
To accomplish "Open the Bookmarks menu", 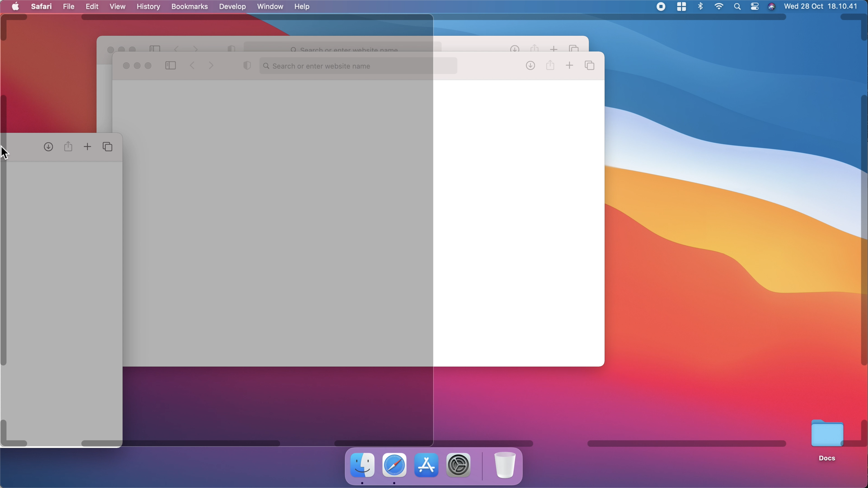I will click(189, 6).
